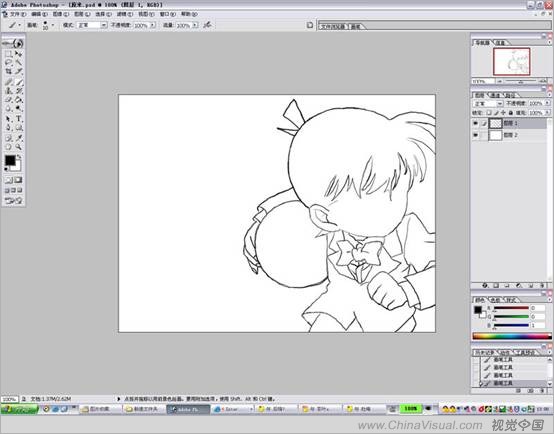Select the Path Selection tool
Viewport: 554px width, 434px height.
[8, 119]
